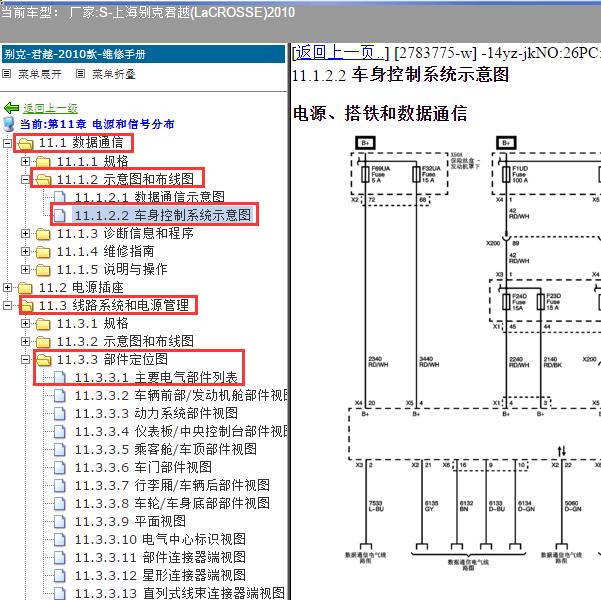Open 11.1.2.1 数据通信示意图
The height and width of the screenshot is (600, 601).
[149, 197]
